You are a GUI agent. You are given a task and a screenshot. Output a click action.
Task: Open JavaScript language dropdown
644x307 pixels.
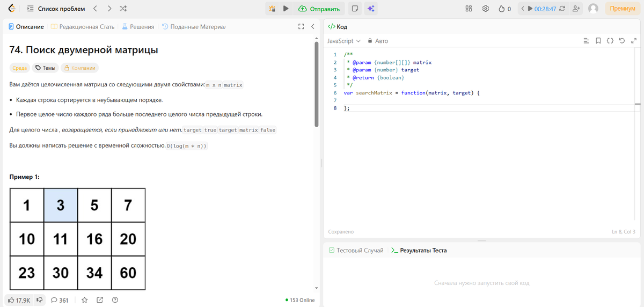coord(343,41)
